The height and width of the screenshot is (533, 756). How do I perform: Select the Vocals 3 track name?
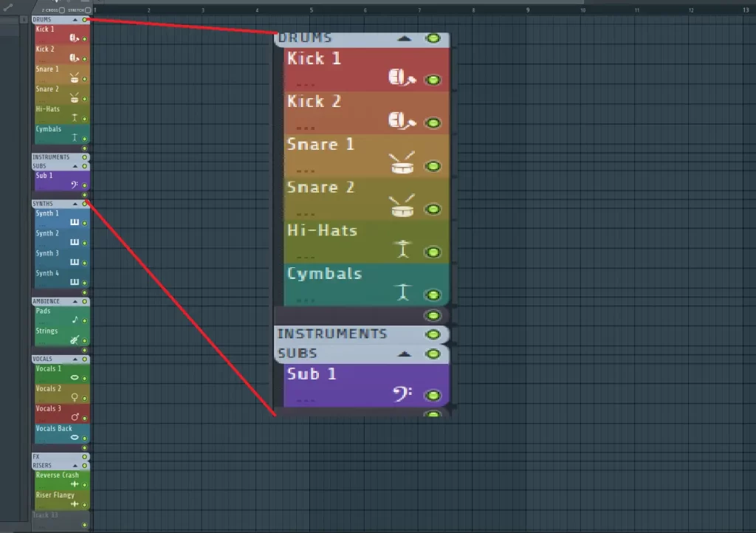click(48, 409)
